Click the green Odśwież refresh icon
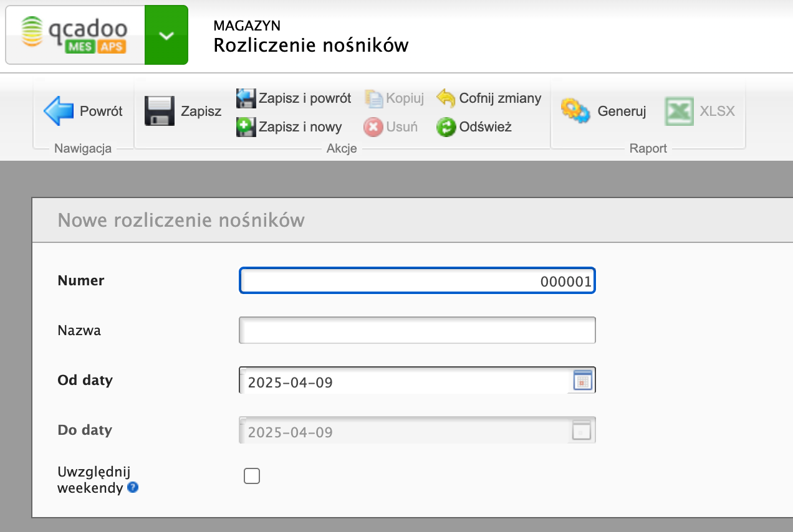Image resolution: width=793 pixels, height=532 pixels. [446, 127]
